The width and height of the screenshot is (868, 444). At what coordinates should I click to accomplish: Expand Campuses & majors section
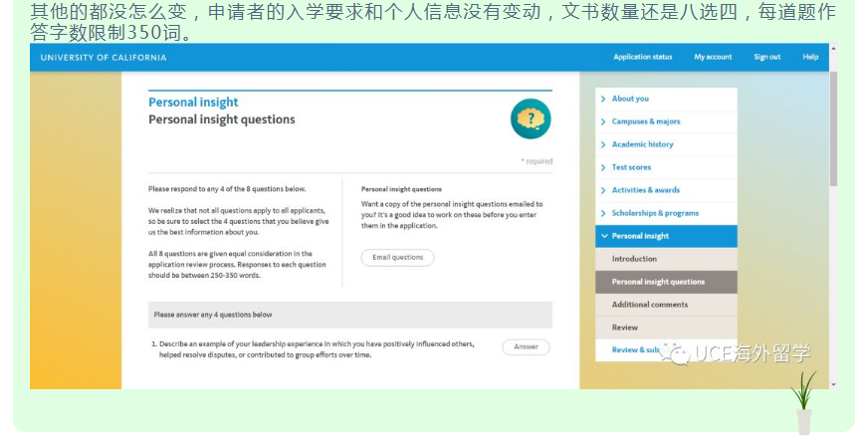pyautogui.click(x=645, y=121)
